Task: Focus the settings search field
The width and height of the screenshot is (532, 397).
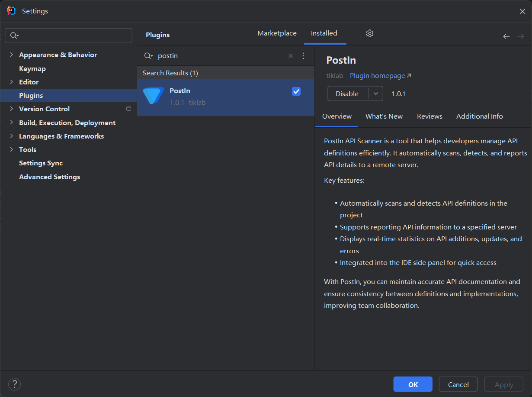Action: (x=68, y=36)
